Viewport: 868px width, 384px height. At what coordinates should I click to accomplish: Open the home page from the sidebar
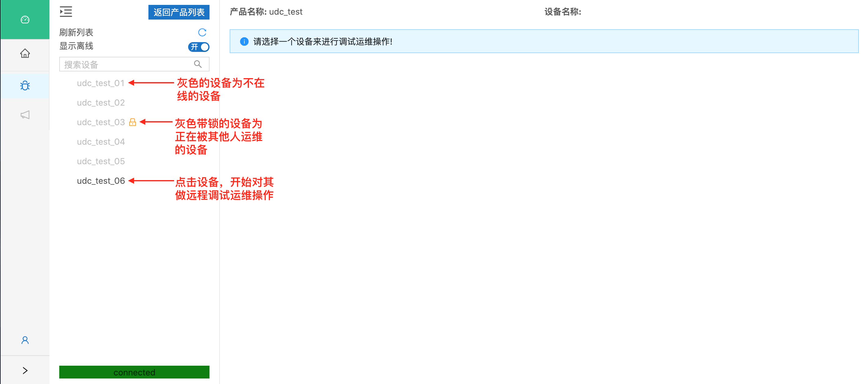pos(25,53)
